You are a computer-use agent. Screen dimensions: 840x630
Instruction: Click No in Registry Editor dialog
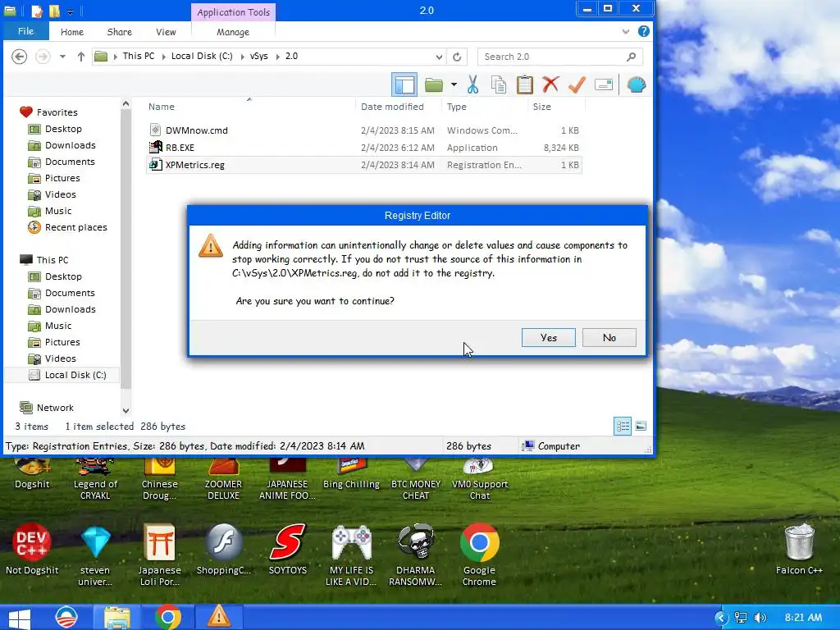[609, 337]
